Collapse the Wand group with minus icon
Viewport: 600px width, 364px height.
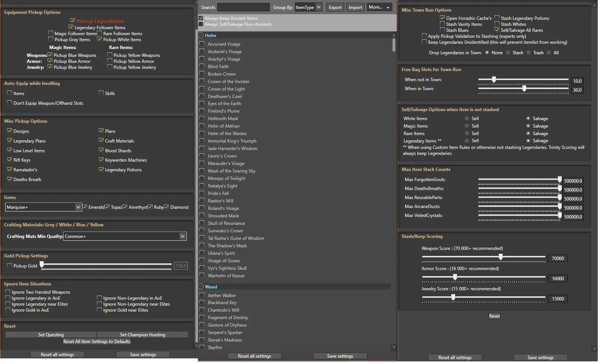[201, 287]
